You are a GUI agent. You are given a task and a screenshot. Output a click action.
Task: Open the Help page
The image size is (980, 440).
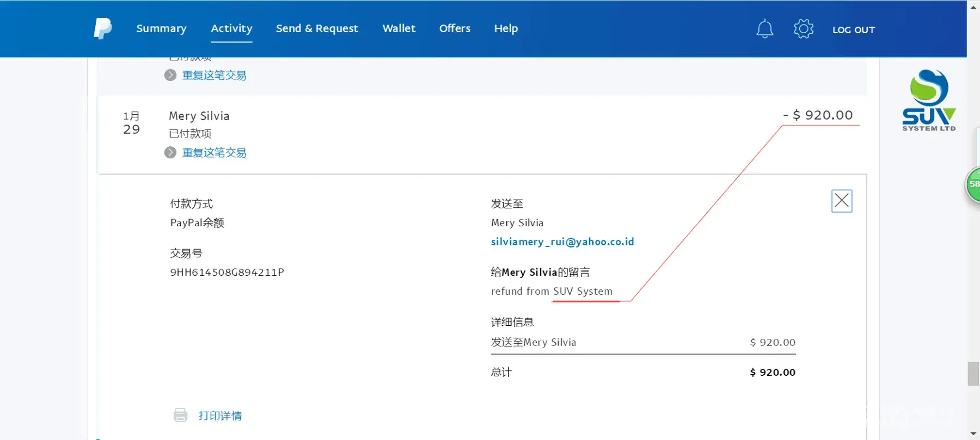coord(506,28)
